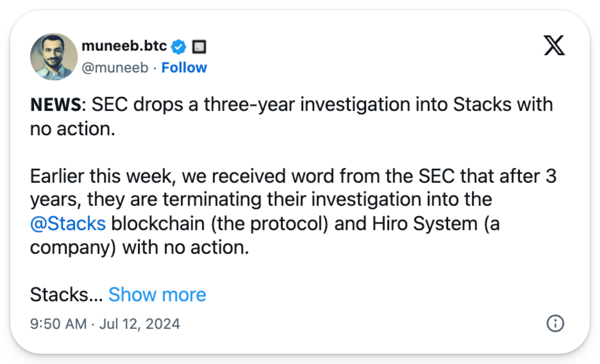Click the 9:50 AM time text

click(x=58, y=324)
